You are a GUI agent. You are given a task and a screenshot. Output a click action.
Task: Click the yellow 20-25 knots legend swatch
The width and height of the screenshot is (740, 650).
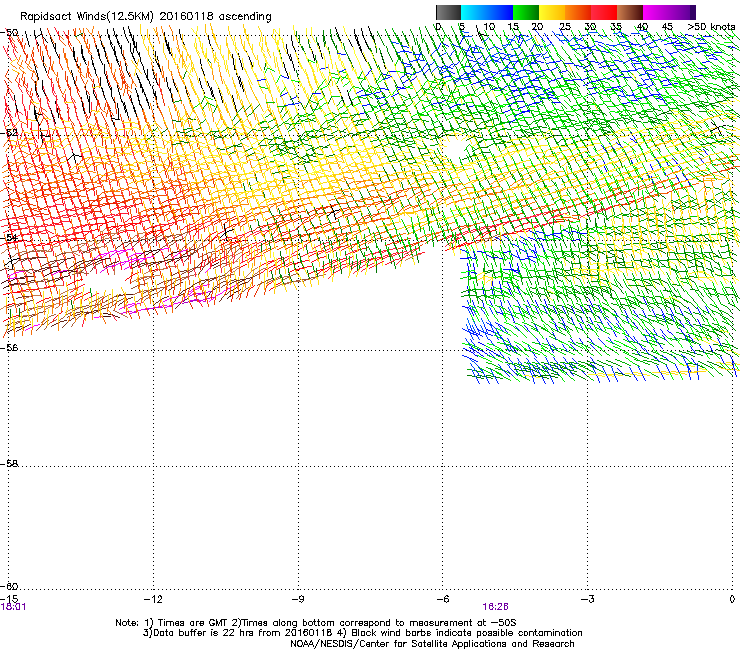point(552,12)
